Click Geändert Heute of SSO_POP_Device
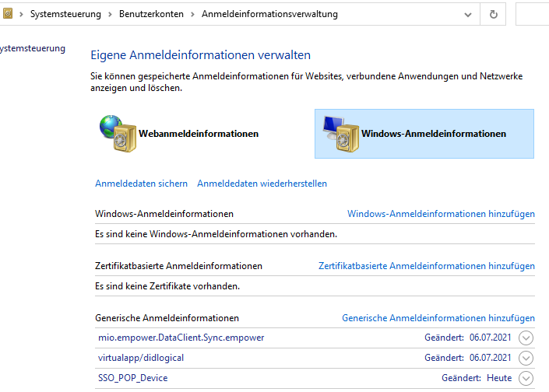This screenshot has width=549, height=392. [477, 378]
